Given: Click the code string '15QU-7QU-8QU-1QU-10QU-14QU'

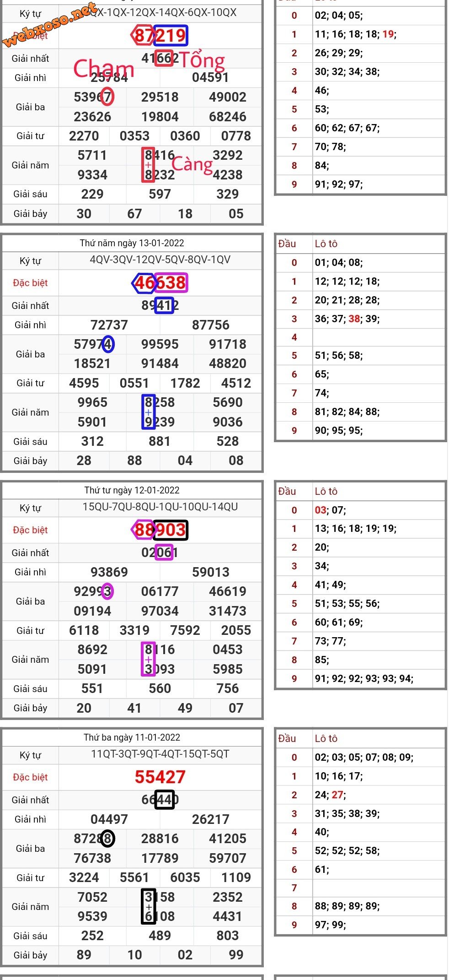Looking at the screenshot, I should pyautogui.click(x=160, y=507).
